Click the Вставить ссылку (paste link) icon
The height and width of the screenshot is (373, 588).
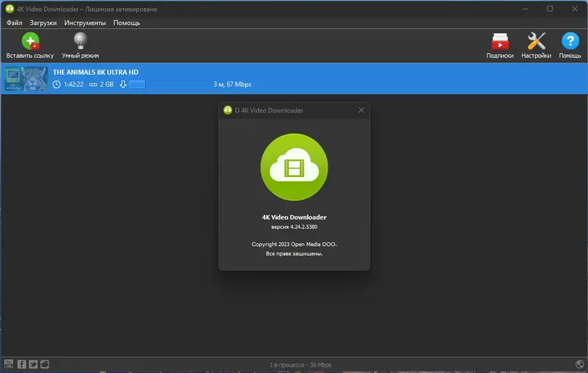tap(30, 41)
